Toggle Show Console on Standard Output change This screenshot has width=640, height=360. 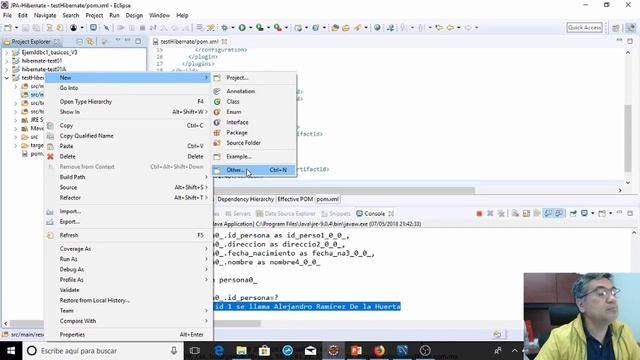click(x=548, y=213)
